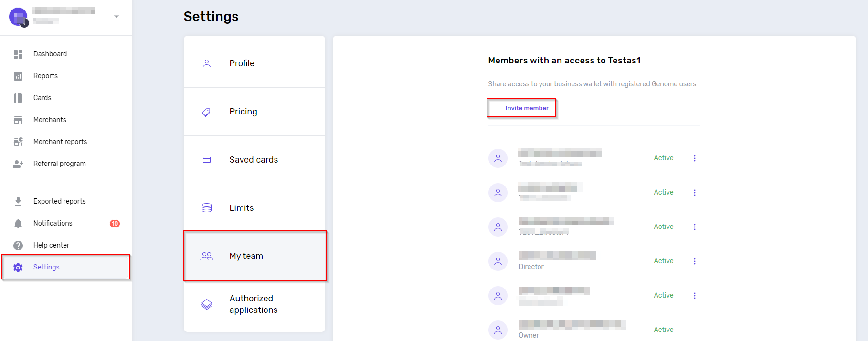Click the Cards icon
The width and height of the screenshot is (868, 341).
(18, 98)
